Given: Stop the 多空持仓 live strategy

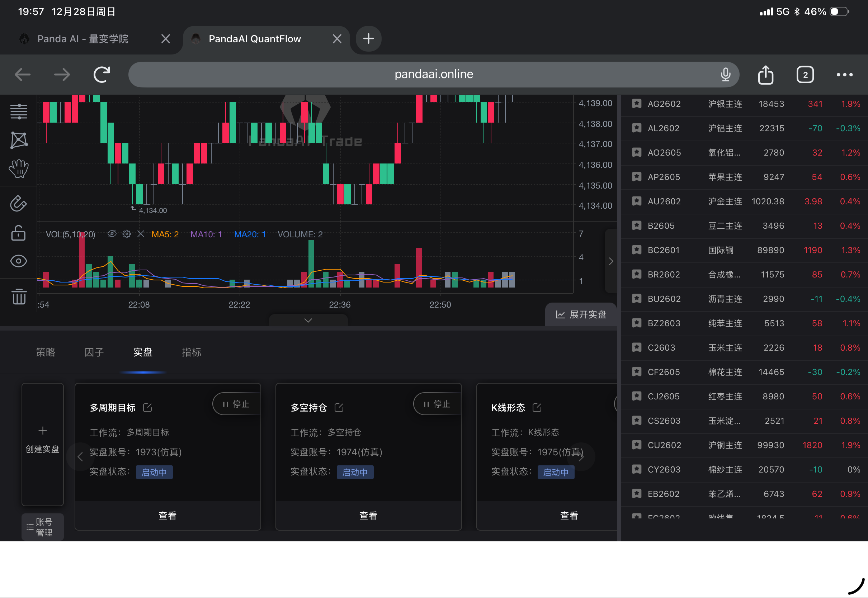Looking at the screenshot, I should [437, 404].
